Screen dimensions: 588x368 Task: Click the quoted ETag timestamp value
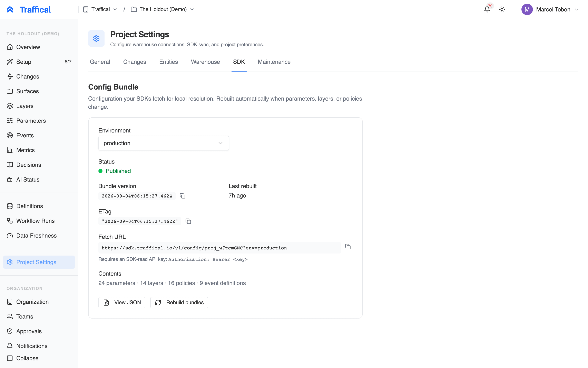[x=140, y=221]
